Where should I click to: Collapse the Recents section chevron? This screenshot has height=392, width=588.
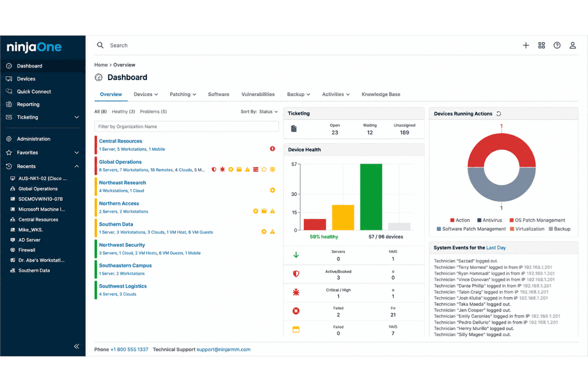[x=77, y=166]
